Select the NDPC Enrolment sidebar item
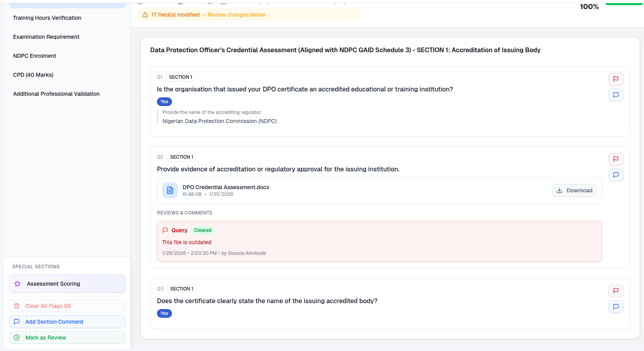644x351 pixels. [x=35, y=56]
